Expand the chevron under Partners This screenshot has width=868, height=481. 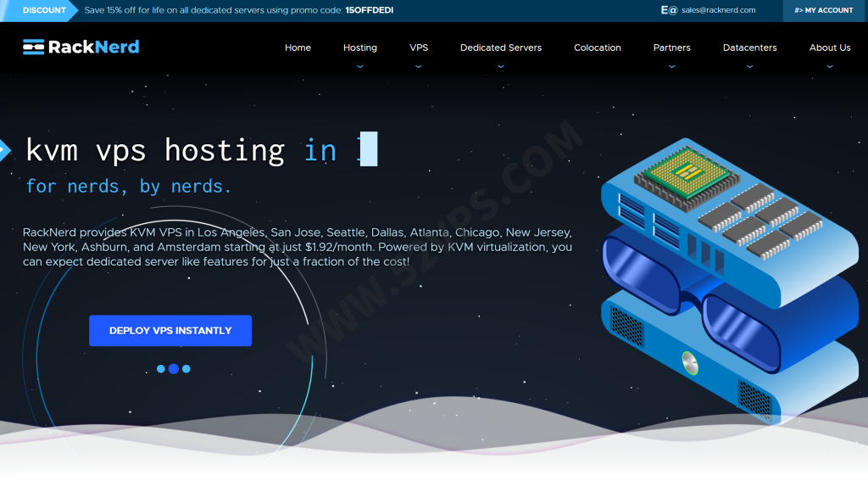671,66
